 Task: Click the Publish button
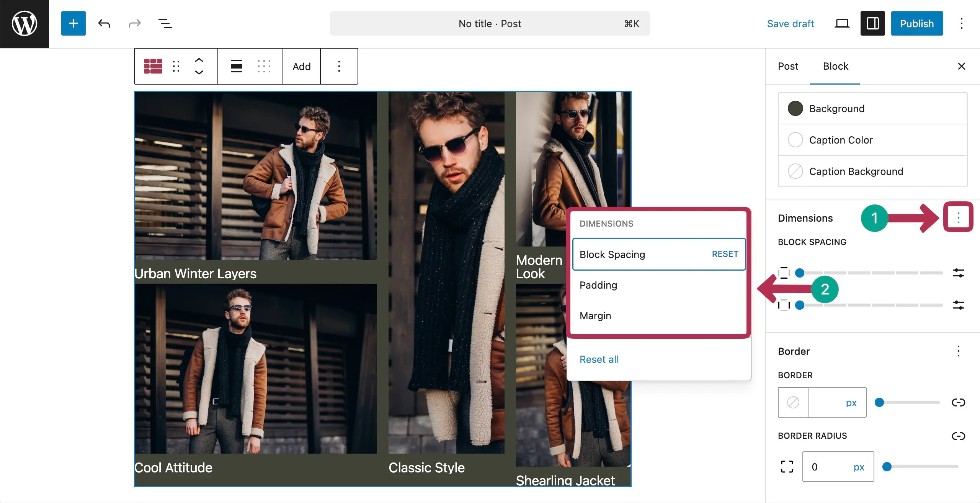click(x=917, y=23)
